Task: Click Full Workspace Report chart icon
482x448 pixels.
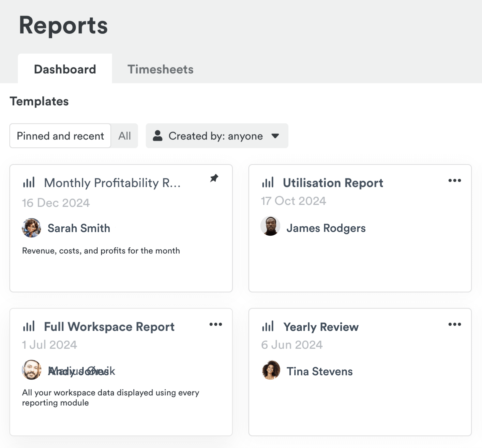Action: tap(29, 326)
